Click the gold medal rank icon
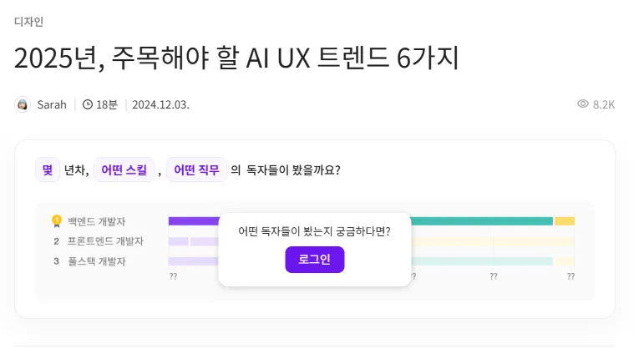This screenshot has width=644, height=349. (x=57, y=221)
